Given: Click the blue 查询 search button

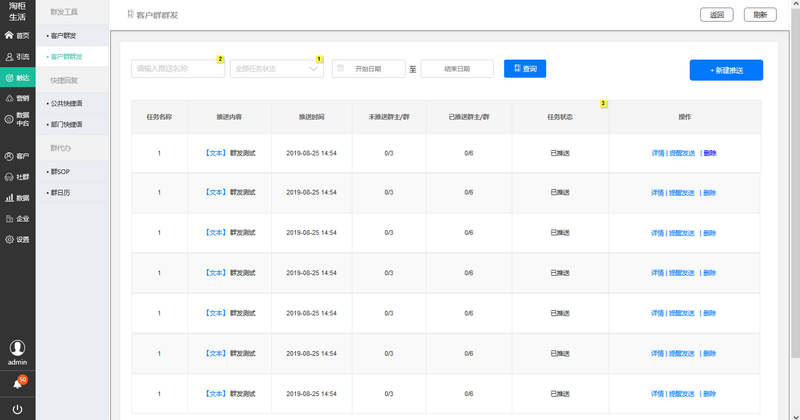Looking at the screenshot, I should [525, 69].
